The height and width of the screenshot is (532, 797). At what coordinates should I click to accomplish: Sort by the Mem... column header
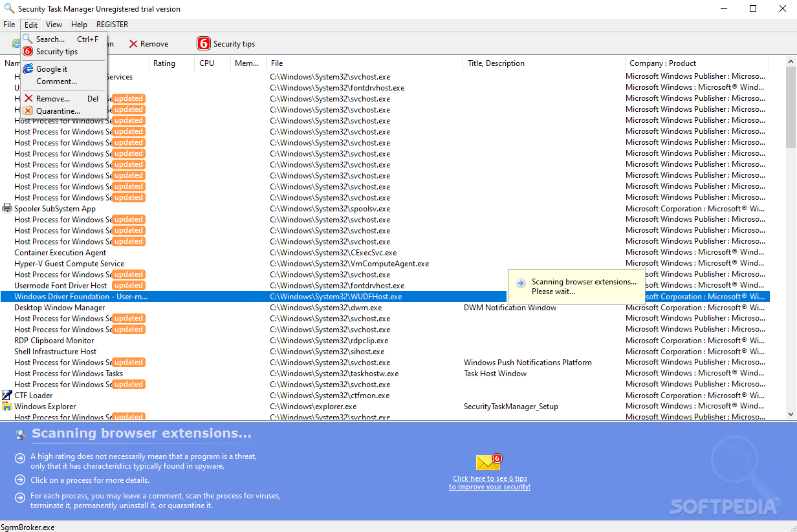click(248, 63)
